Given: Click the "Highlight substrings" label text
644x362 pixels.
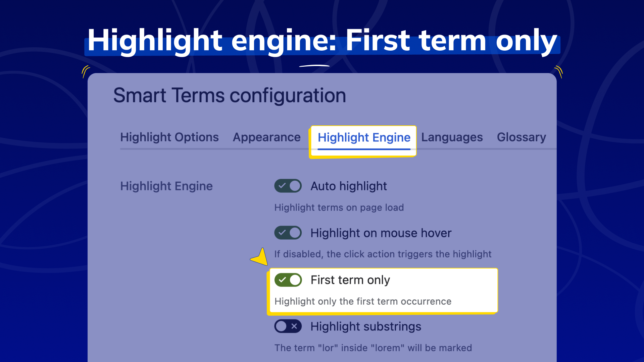Looking at the screenshot, I should [366, 327].
